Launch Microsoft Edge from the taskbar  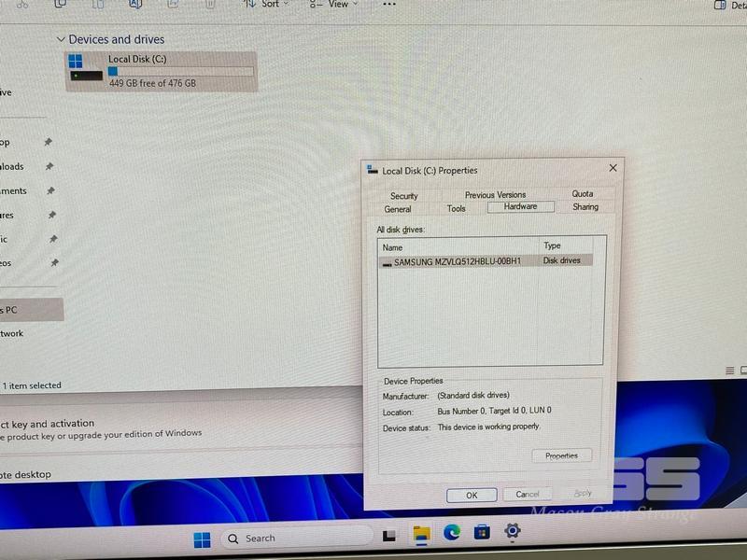(452, 532)
